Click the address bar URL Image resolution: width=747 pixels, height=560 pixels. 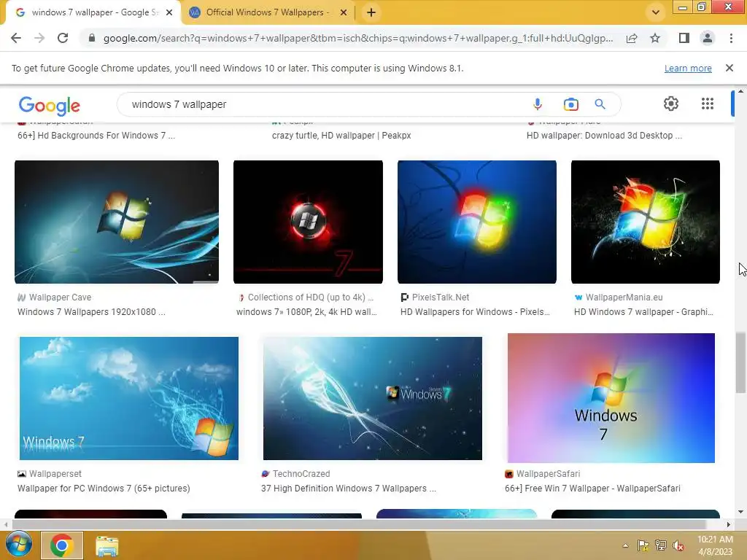coord(358,38)
